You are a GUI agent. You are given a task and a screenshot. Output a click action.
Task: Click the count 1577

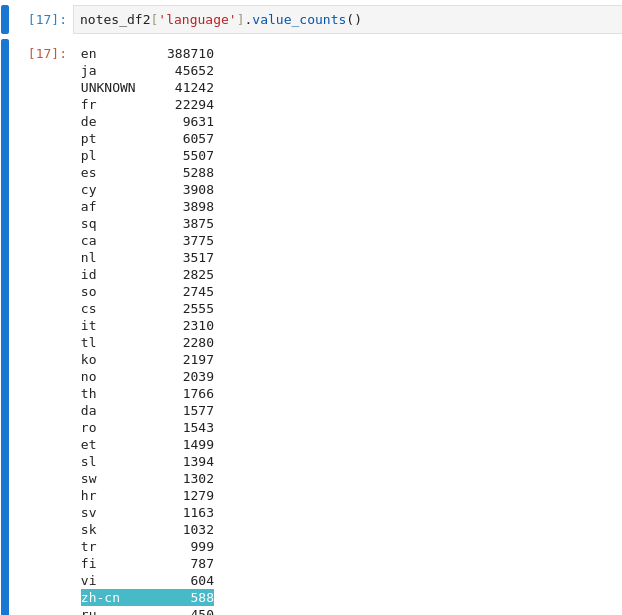[x=198, y=411]
